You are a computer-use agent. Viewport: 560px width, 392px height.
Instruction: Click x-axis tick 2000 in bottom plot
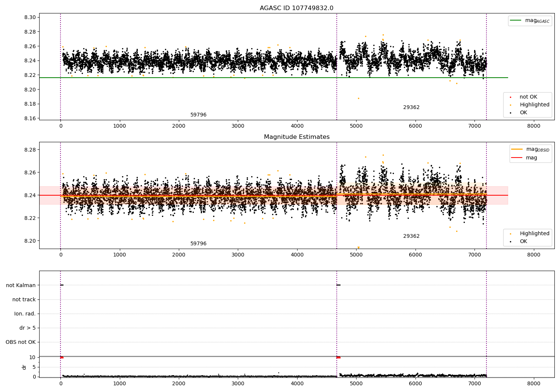coord(179,383)
